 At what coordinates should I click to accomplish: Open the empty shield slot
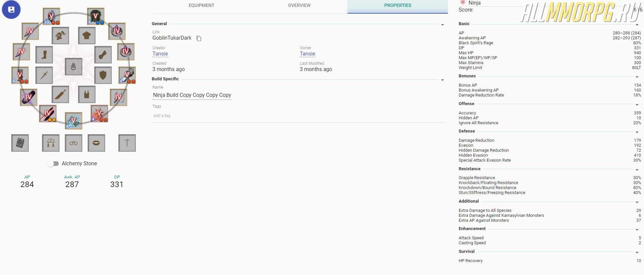pos(103,75)
